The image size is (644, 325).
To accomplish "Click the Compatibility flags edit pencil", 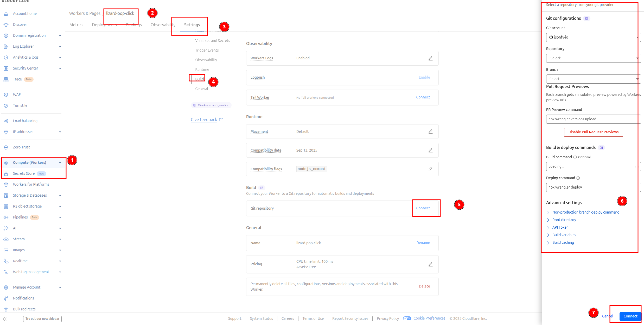I will [430, 169].
